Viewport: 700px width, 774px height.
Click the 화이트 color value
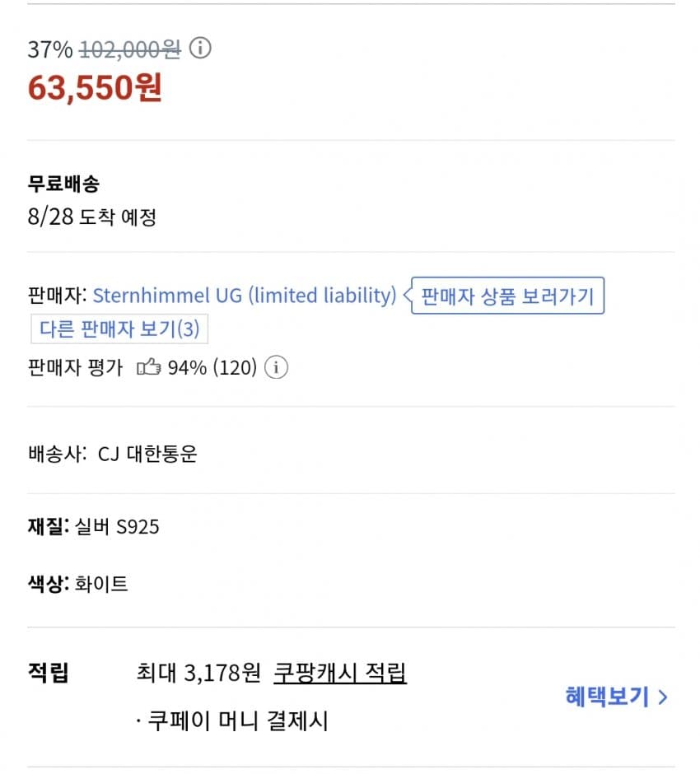click(101, 585)
